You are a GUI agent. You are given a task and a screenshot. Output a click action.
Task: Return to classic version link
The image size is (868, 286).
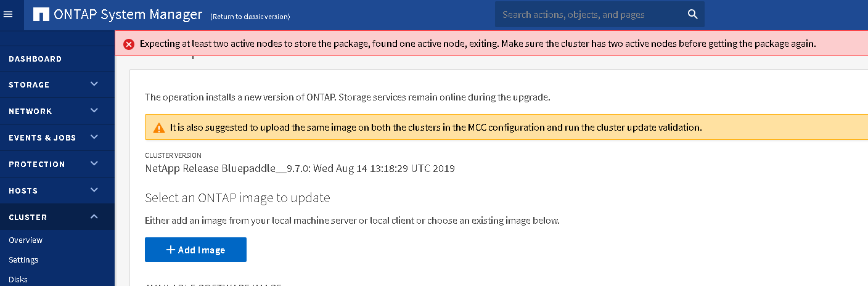pyautogui.click(x=250, y=17)
